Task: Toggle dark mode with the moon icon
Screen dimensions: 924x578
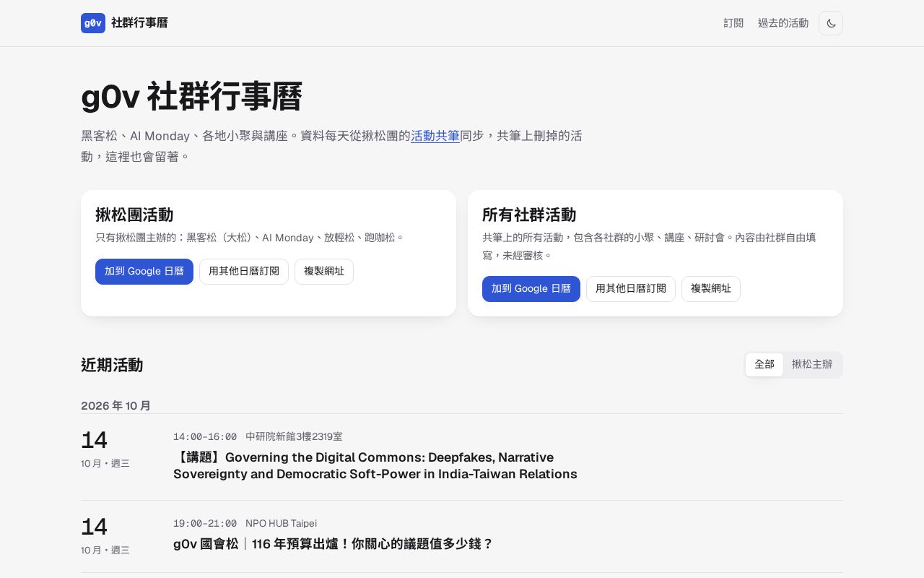Action: click(831, 23)
